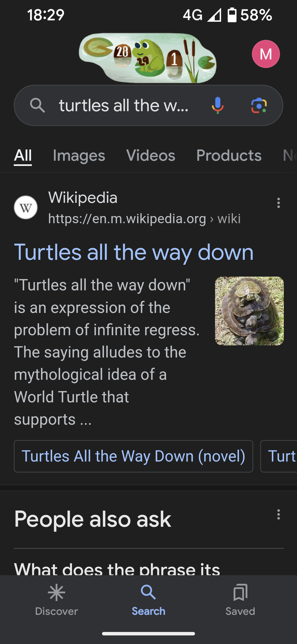Open Discover tab in bottom navigation
This screenshot has width=297, height=644.
tap(57, 600)
